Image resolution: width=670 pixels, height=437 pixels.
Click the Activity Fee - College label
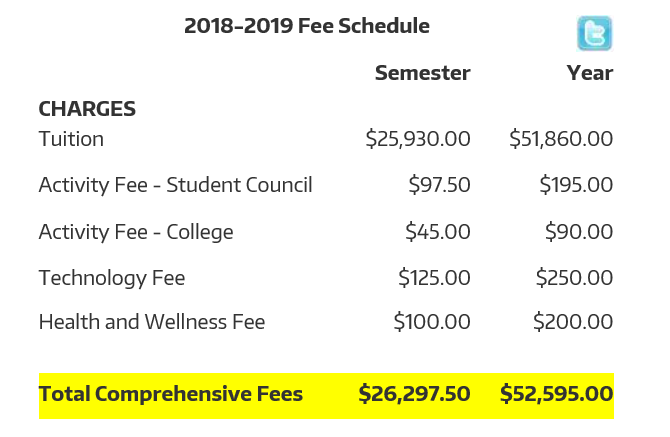tap(136, 232)
